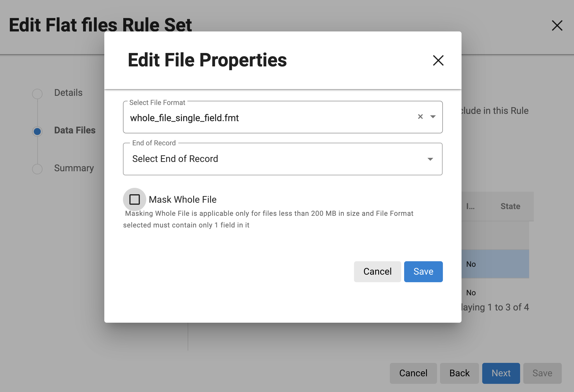Click the Next button

pos(501,373)
